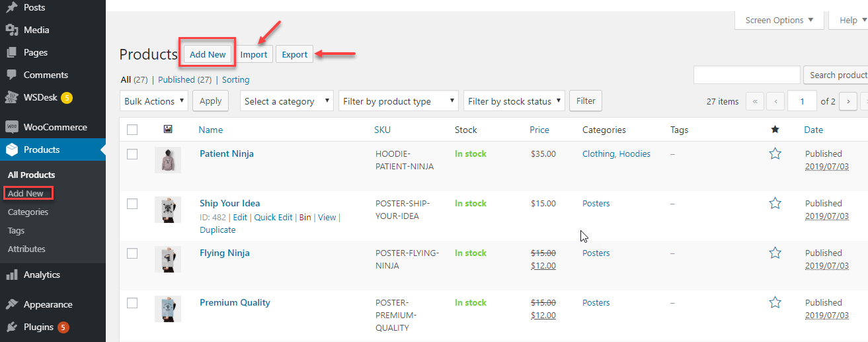Go to next page arrow in pagination

tap(848, 101)
